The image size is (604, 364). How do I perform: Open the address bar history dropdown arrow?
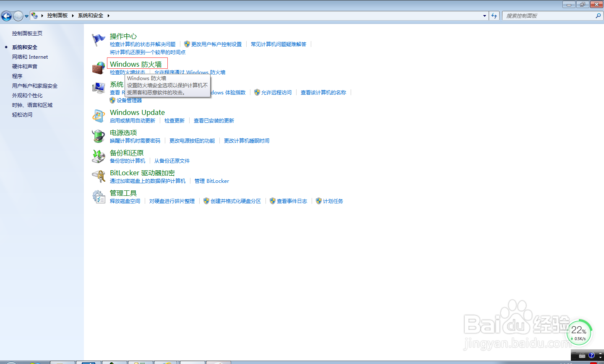[x=484, y=16]
